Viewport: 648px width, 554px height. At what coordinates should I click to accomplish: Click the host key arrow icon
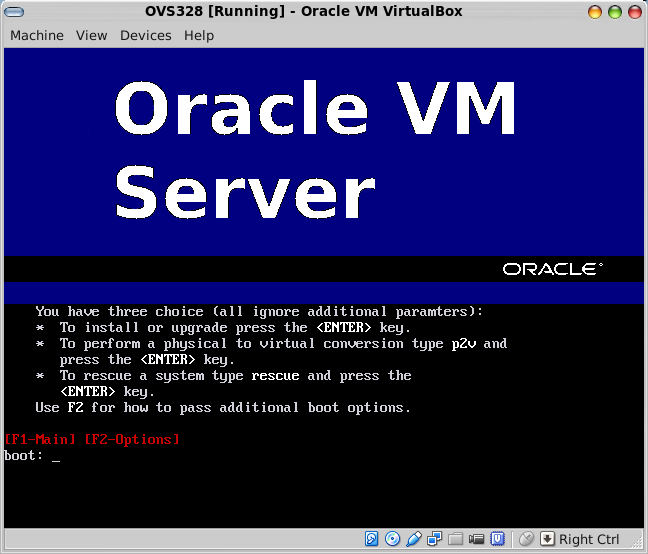click(x=547, y=539)
